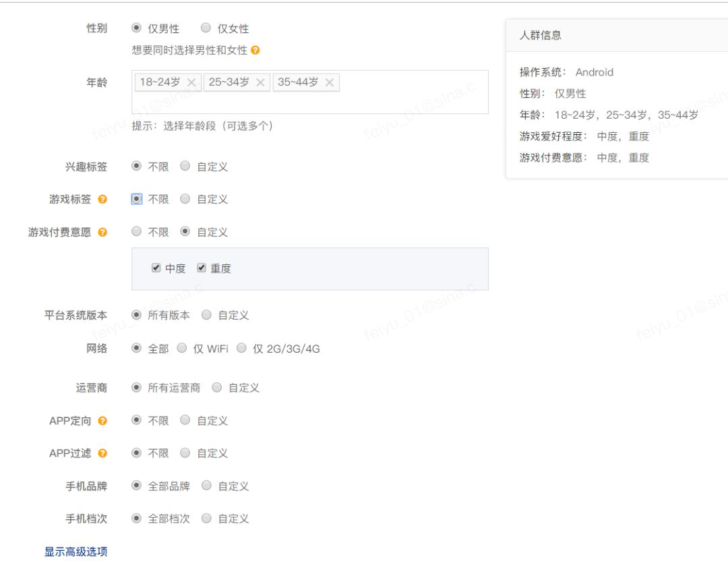The height and width of the screenshot is (569, 728).
Task: Uncheck the 中度 payment willingness checkbox
Action: pyautogui.click(x=156, y=268)
